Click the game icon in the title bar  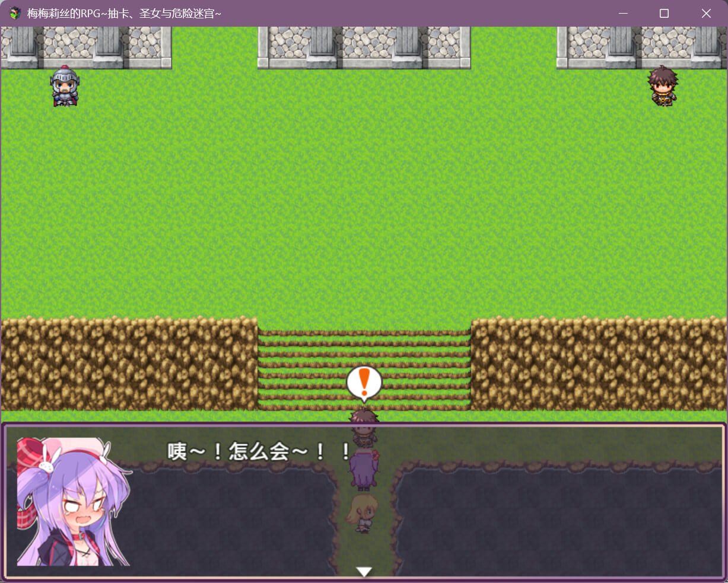pos(14,13)
